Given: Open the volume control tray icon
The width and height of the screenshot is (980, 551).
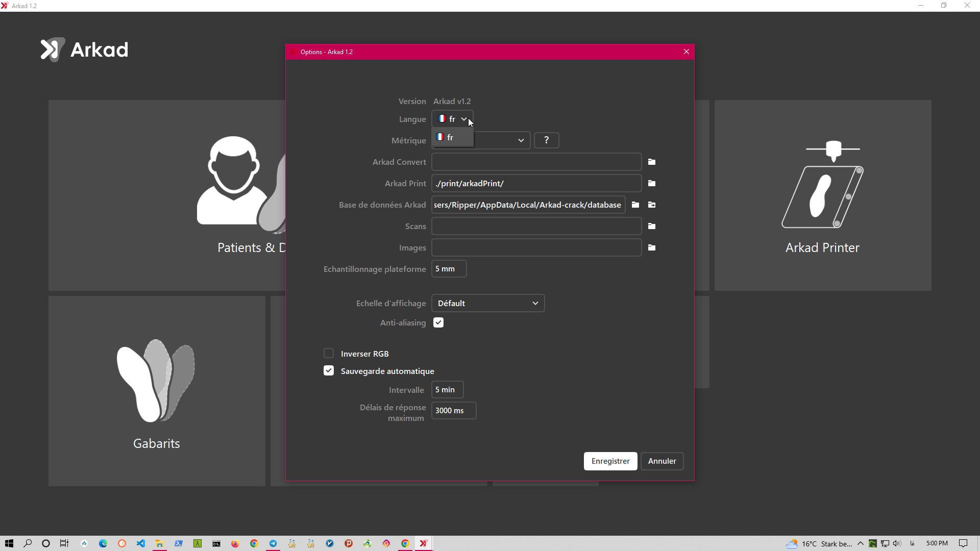Looking at the screenshot, I should click(x=897, y=543).
